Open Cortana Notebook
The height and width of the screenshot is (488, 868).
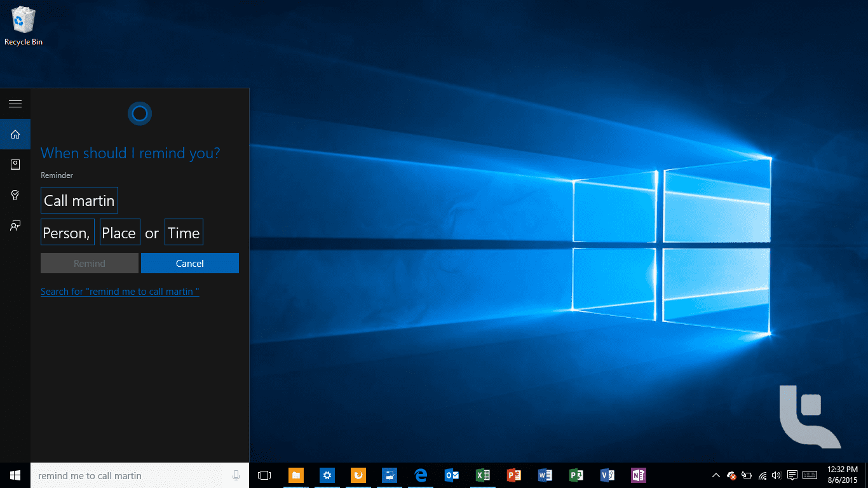15,165
